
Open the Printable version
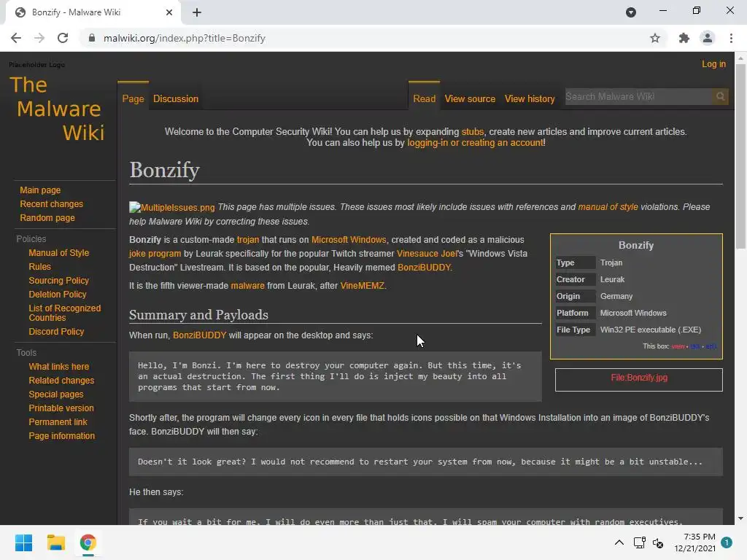pos(61,408)
